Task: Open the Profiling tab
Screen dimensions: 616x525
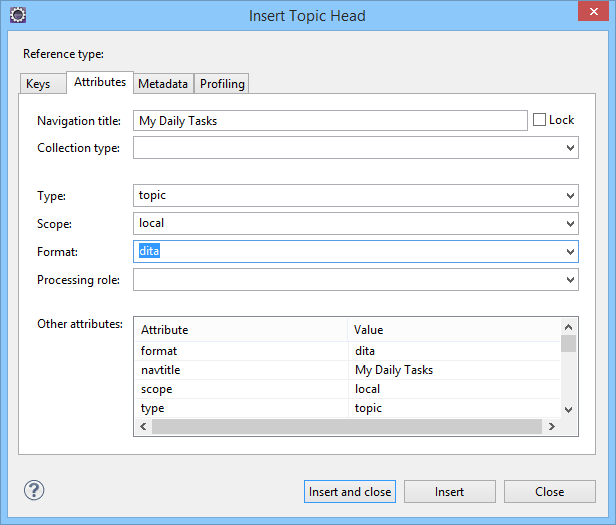Action: tap(222, 84)
